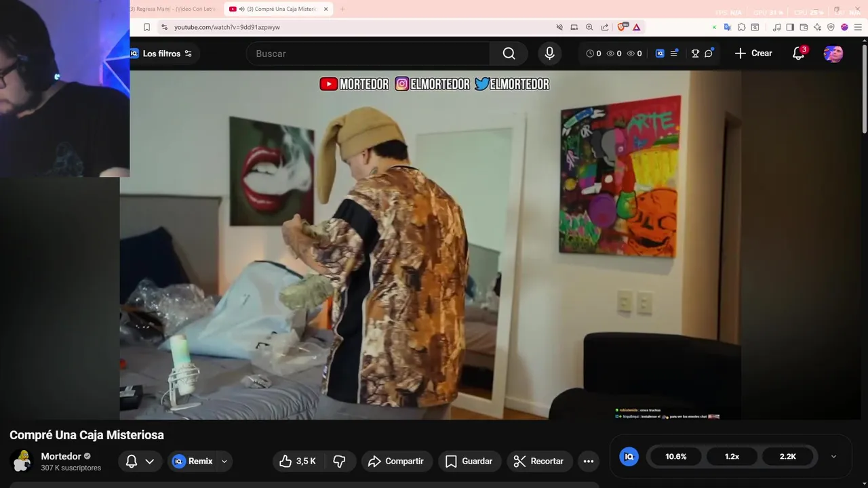Open the vidIQ chat bubble icon
Image resolution: width=868 pixels, height=488 pixels.
coord(709,53)
